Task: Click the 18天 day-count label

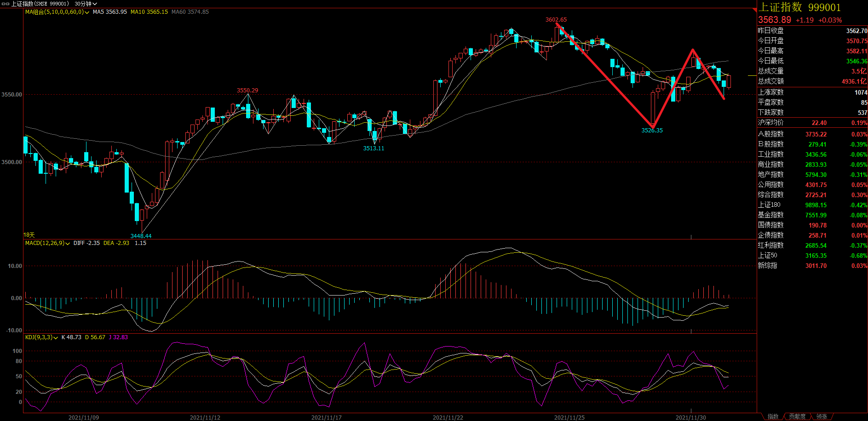Action: 29,235
